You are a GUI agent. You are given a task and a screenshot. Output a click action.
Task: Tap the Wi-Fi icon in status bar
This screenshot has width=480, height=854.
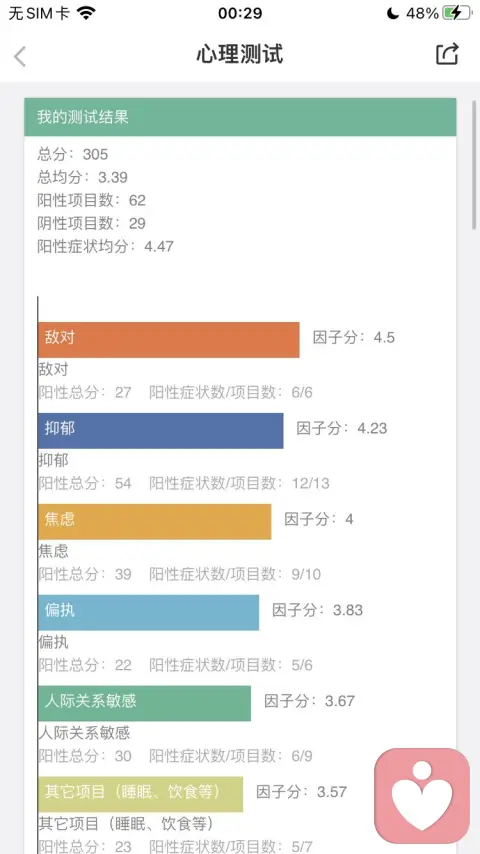(86, 13)
